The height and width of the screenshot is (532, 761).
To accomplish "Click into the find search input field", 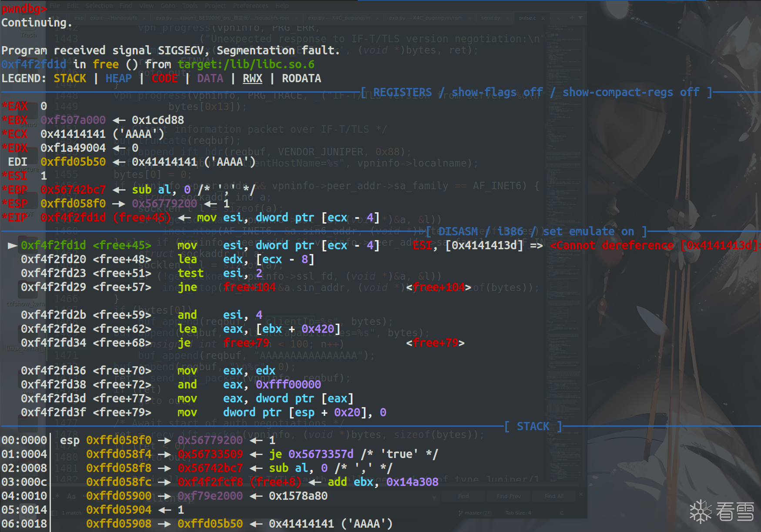I will point(261,496).
